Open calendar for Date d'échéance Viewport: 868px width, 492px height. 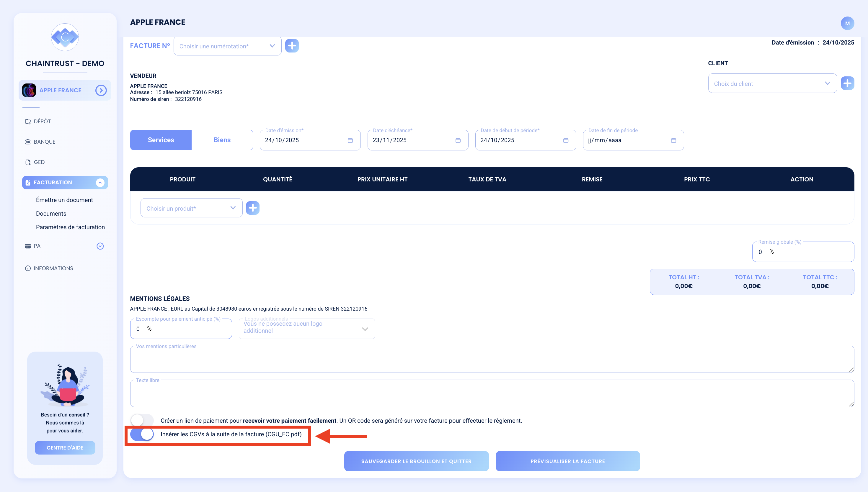tap(458, 140)
